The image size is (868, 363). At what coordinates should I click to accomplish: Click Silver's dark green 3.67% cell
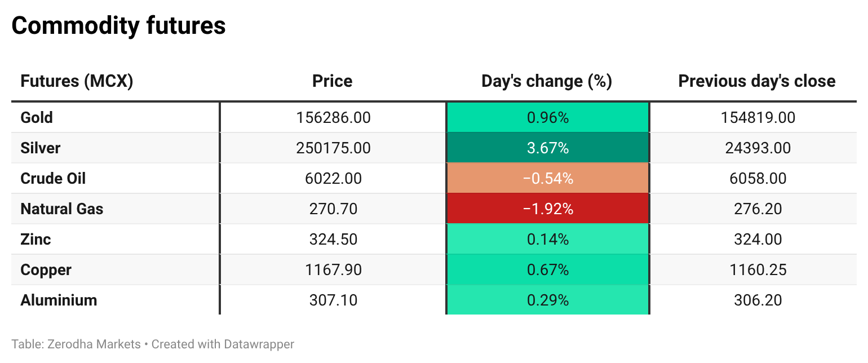[x=548, y=148]
